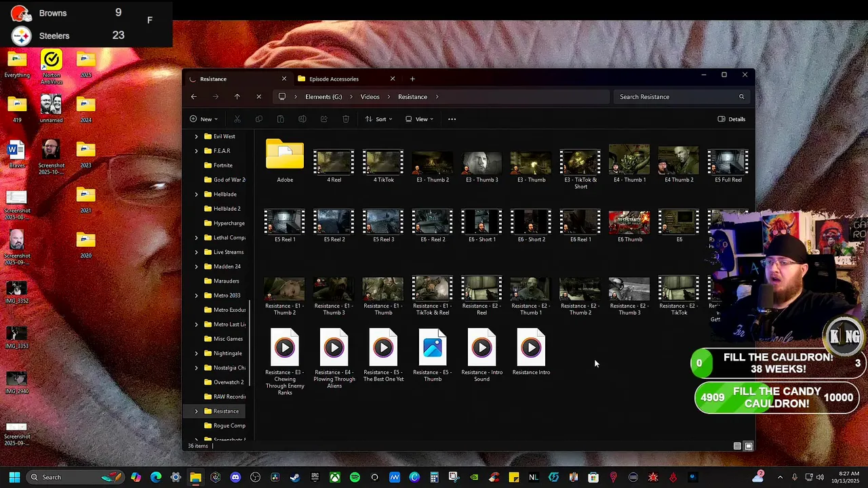Go up one folder level arrow
The height and width of the screenshot is (488, 868).
pos(237,97)
